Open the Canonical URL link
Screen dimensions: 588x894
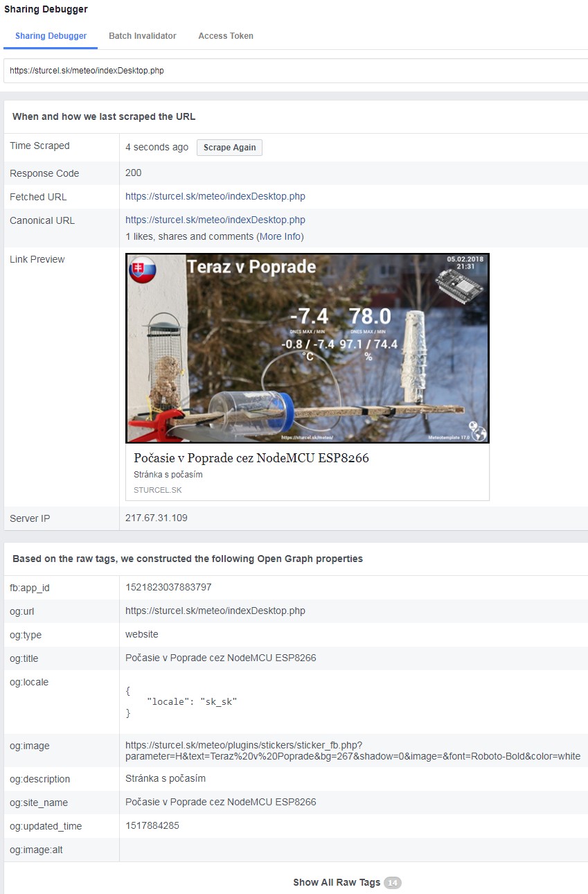[x=215, y=220]
